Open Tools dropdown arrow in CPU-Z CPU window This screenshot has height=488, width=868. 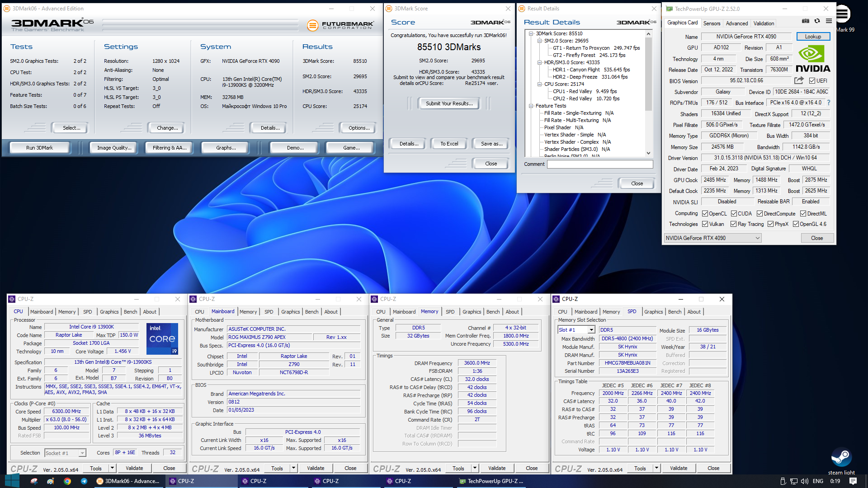pyautogui.click(x=113, y=468)
